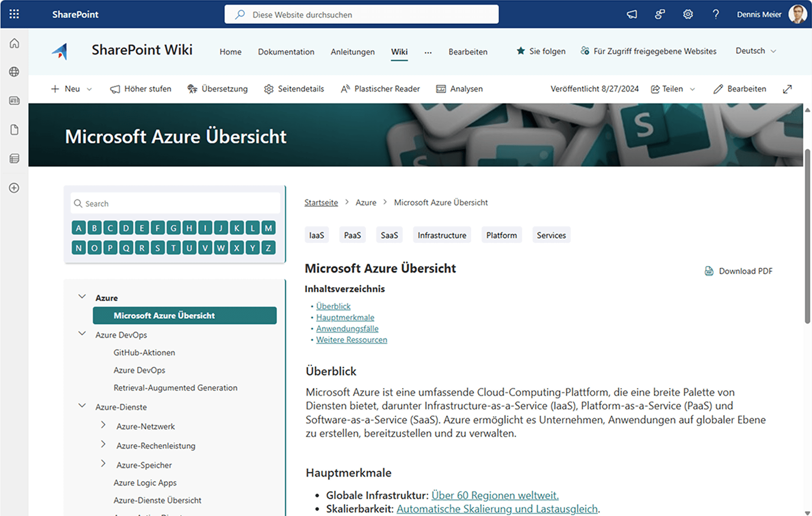Image resolution: width=812 pixels, height=516 pixels.
Task: Expand the Azure-Rechenleistung node
Action: tap(103, 444)
